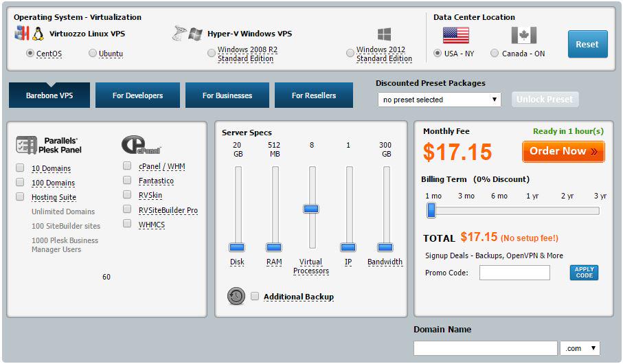Viewport: 623px width, 364px height.
Task: Click the Order Now button
Action: click(563, 151)
